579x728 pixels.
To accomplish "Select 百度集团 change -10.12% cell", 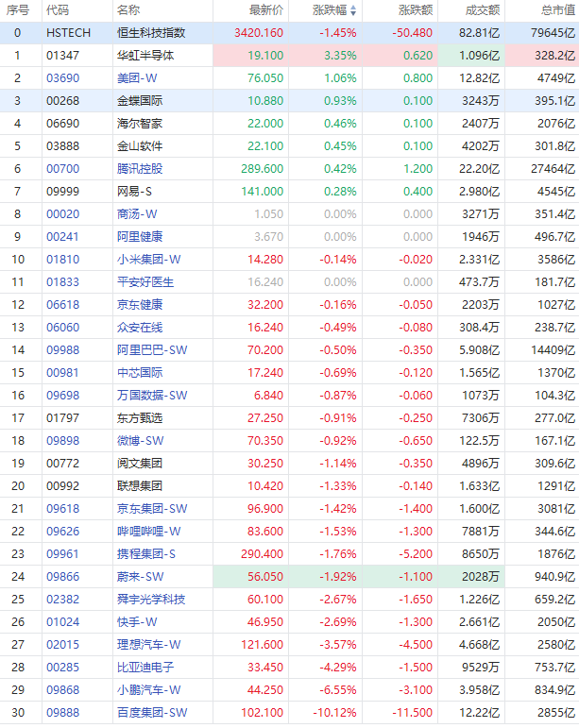I will [334, 713].
